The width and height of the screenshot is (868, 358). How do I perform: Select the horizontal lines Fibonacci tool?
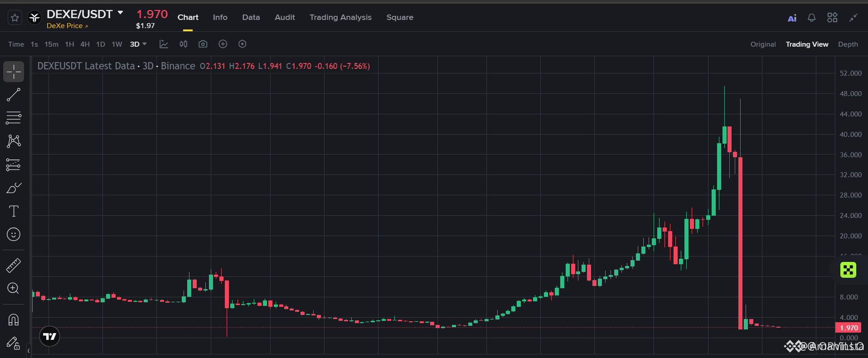tap(14, 118)
